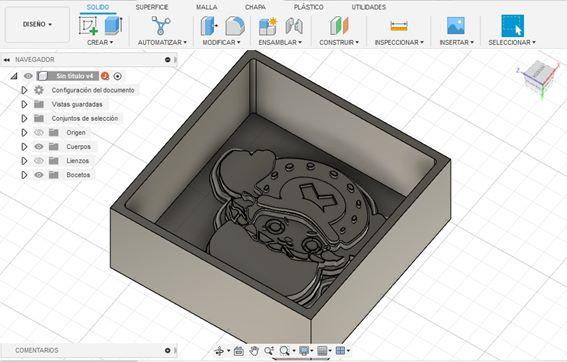567x362 pixels.
Task: Switch to the CHAPA tab
Action: pyautogui.click(x=255, y=7)
